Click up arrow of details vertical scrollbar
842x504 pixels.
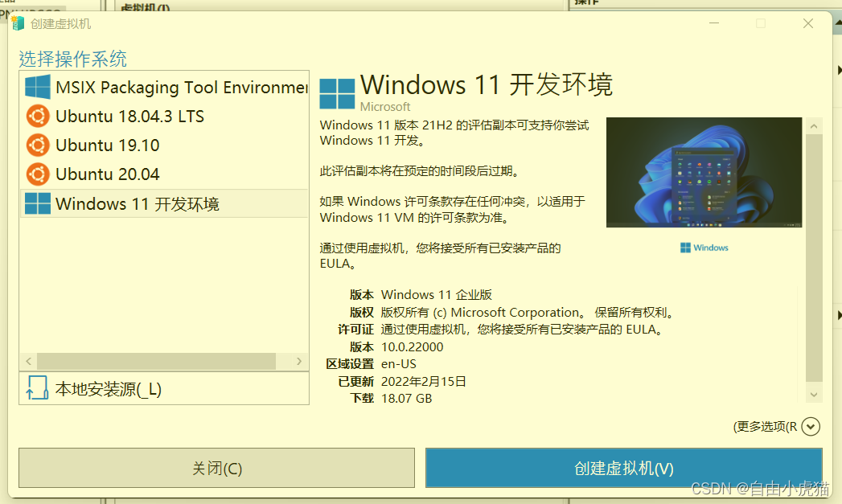pos(814,126)
